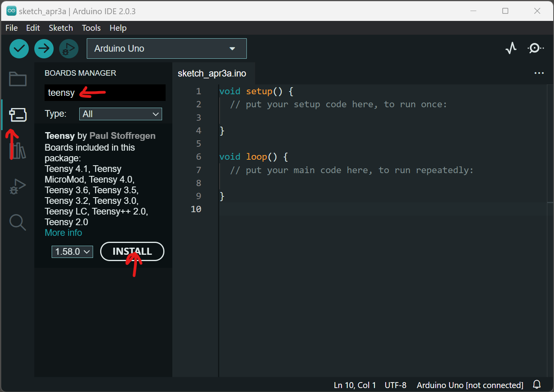
Task: Open the Sketch menu
Action: tap(61, 28)
